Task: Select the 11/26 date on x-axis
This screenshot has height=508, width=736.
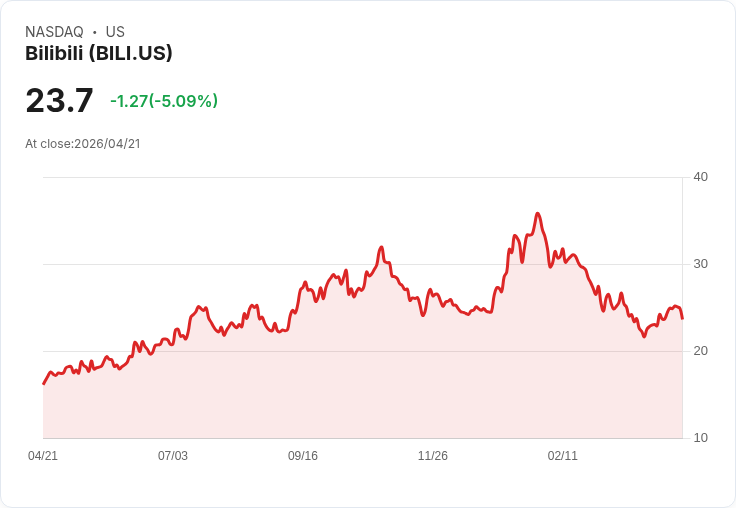Action: coord(433,456)
